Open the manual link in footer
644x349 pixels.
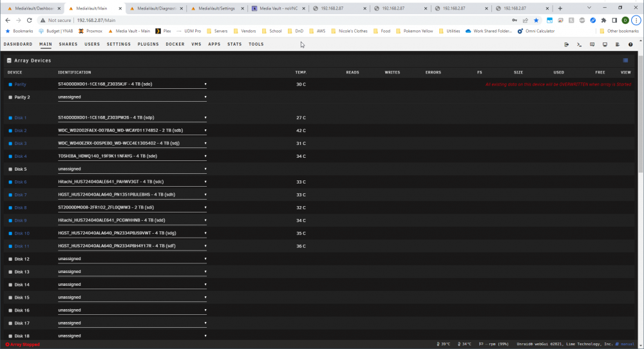click(625, 344)
